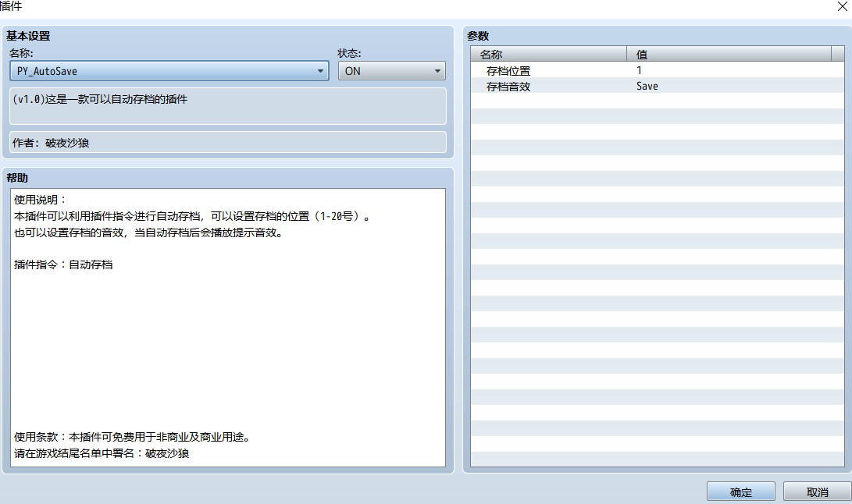The width and height of the screenshot is (852, 504).
Task: Open the ON status dropdown
Action: point(392,71)
